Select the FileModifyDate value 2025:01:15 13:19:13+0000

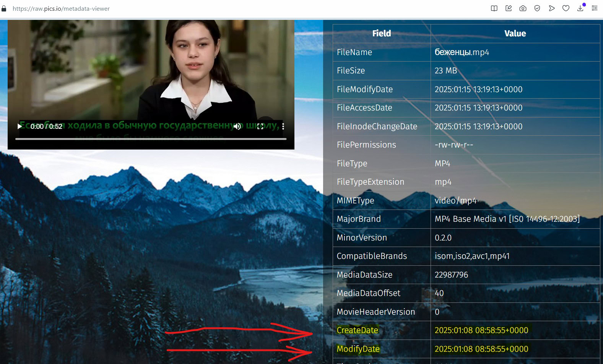pyautogui.click(x=478, y=89)
